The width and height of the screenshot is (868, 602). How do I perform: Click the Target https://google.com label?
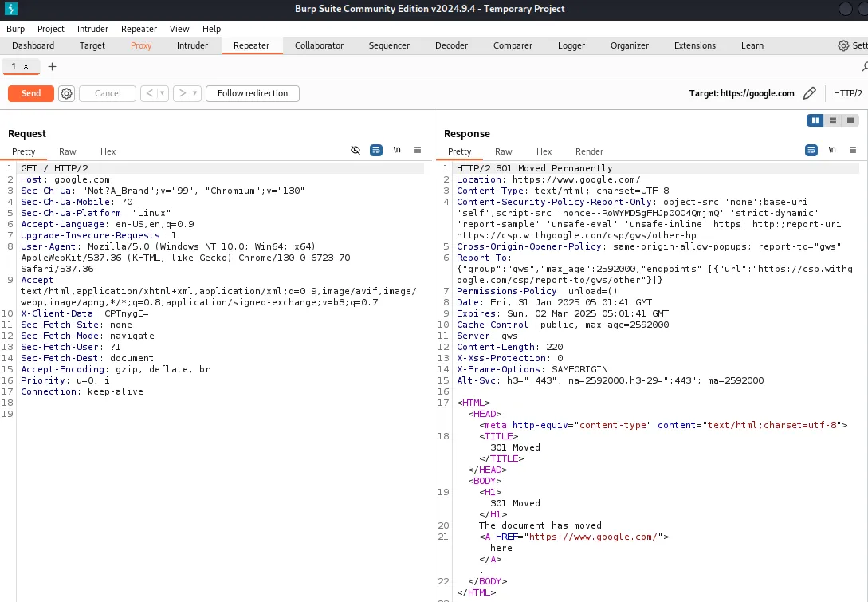tap(741, 93)
